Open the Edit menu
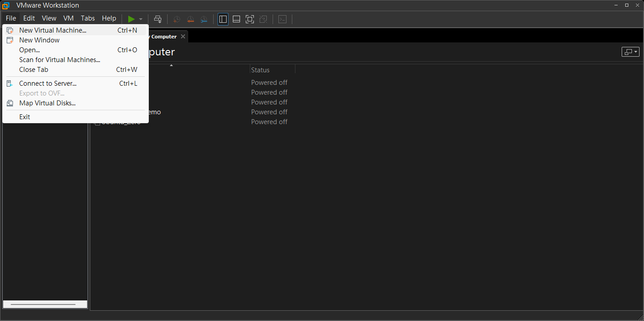Viewport: 644px width, 321px height. point(29,18)
